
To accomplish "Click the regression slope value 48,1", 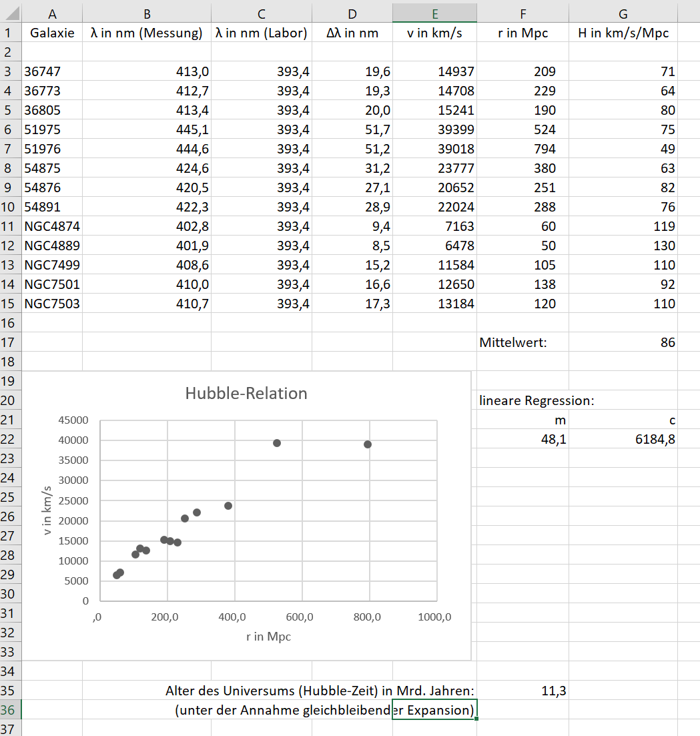I will pos(522,440).
